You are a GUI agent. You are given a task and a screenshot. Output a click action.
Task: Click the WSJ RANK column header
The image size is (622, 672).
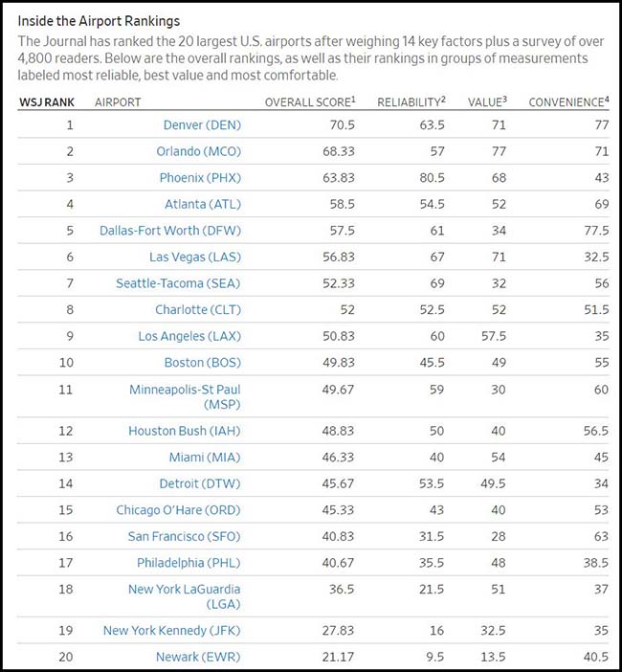[x=45, y=102]
